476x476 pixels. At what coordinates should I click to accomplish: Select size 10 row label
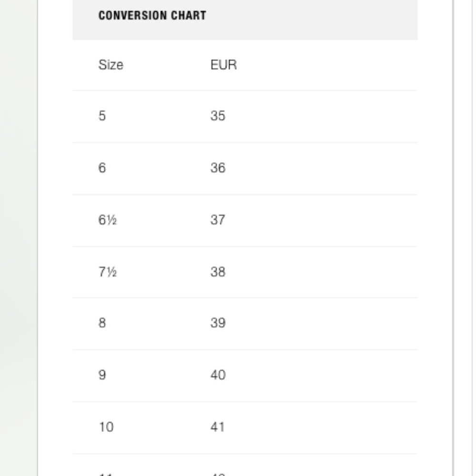pyautogui.click(x=106, y=427)
